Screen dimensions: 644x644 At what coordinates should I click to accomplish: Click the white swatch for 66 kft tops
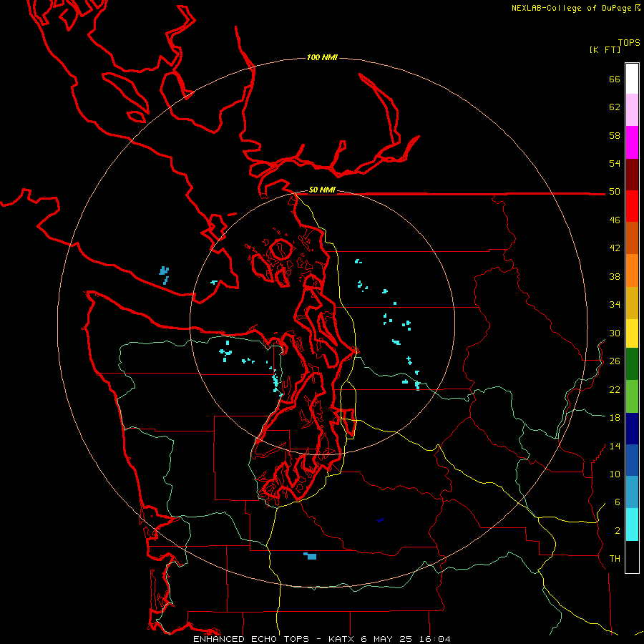tap(632, 79)
